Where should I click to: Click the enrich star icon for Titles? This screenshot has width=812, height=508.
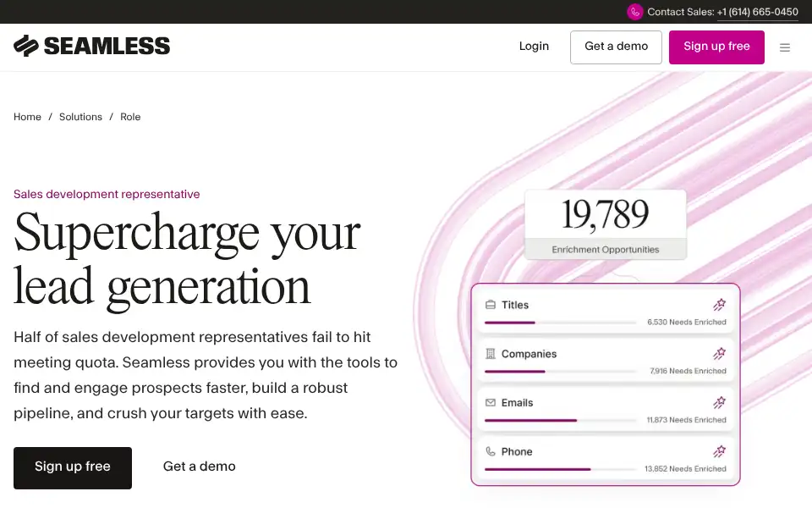[719, 304]
